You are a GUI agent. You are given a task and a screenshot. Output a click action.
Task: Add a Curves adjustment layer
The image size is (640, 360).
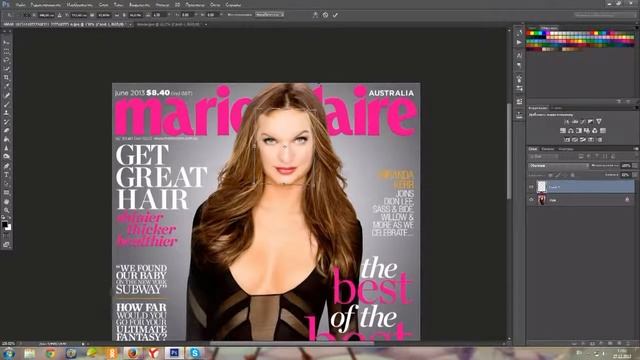[x=582, y=122]
